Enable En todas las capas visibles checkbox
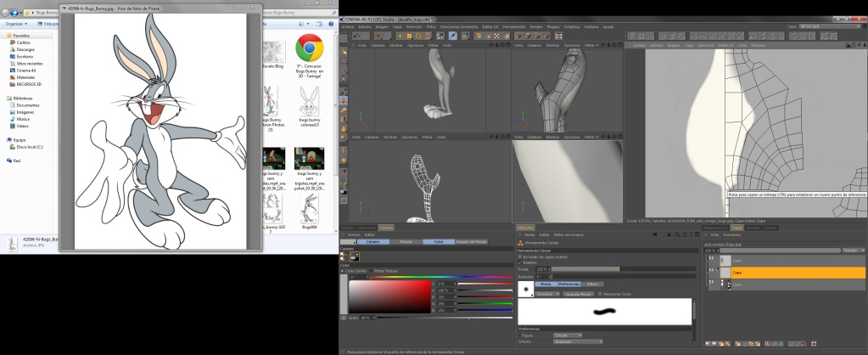 click(520, 257)
